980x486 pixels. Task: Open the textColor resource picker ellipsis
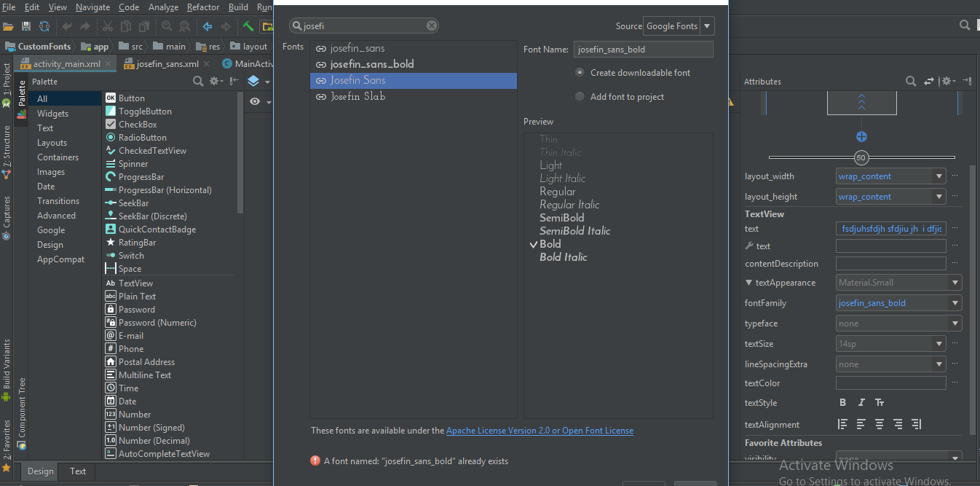pos(955,383)
